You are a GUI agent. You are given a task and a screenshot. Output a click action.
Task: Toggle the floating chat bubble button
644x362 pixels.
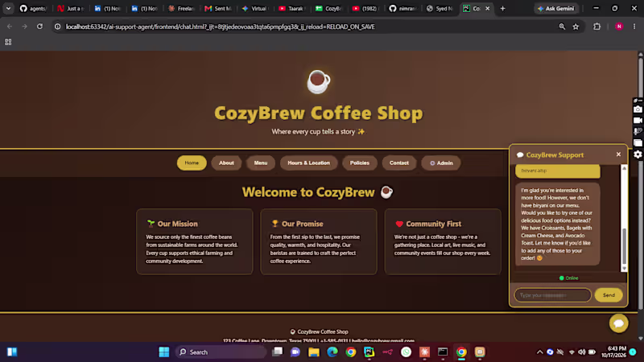pyautogui.click(x=618, y=323)
